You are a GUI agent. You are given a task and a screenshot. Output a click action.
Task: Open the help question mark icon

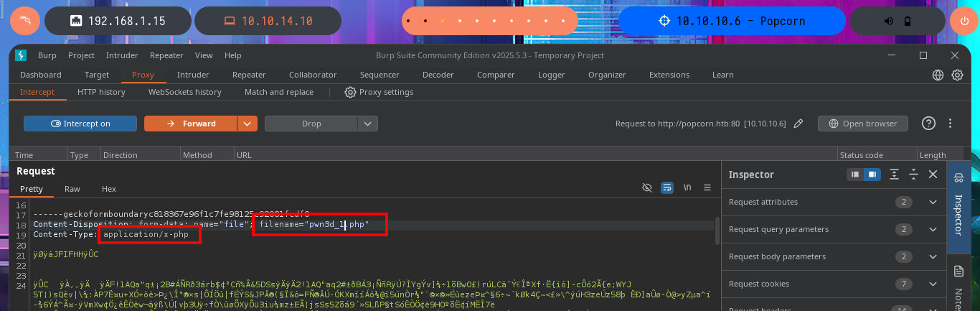click(929, 124)
